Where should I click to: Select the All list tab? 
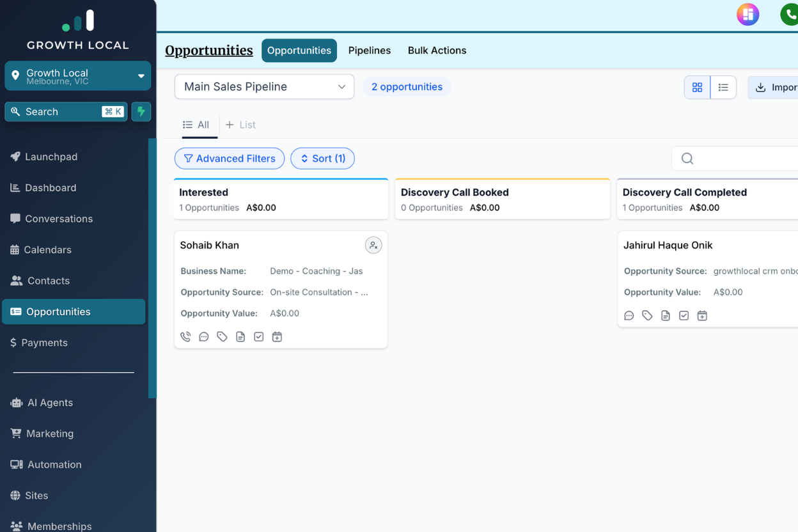click(x=196, y=125)
